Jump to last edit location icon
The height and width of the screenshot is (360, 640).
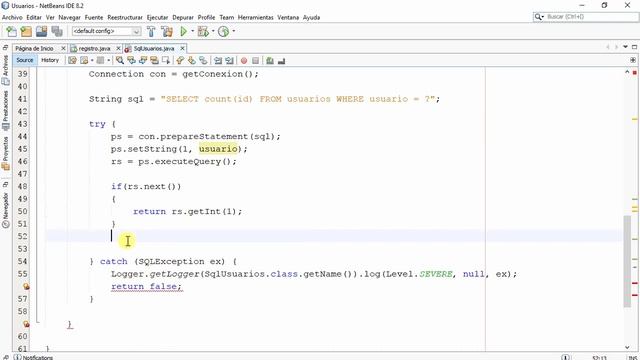pos(72,60)
